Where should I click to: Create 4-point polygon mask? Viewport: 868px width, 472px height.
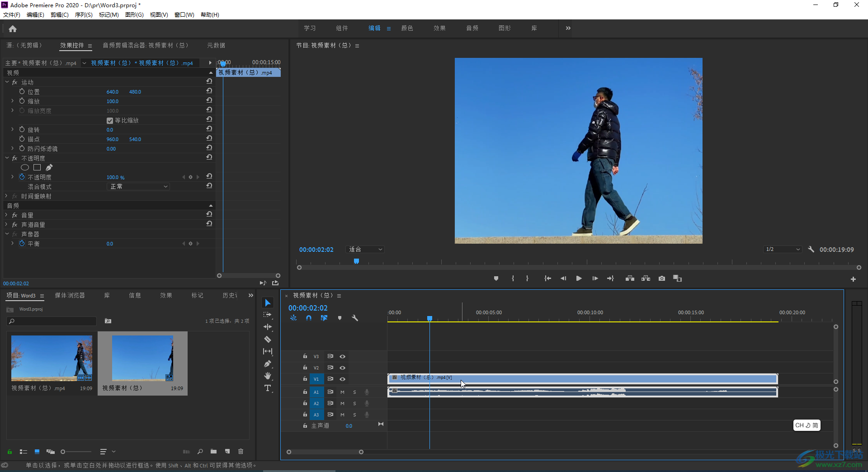coord(37,167)
